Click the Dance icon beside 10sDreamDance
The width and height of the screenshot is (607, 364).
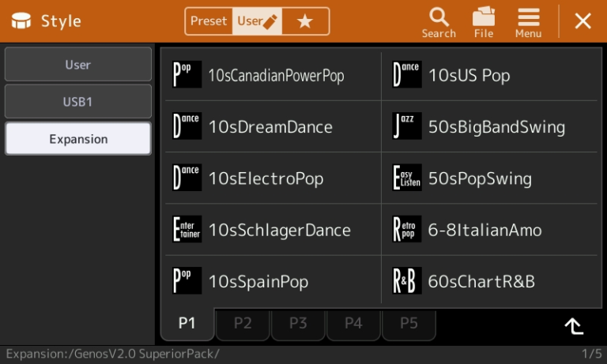pos(187,126)
